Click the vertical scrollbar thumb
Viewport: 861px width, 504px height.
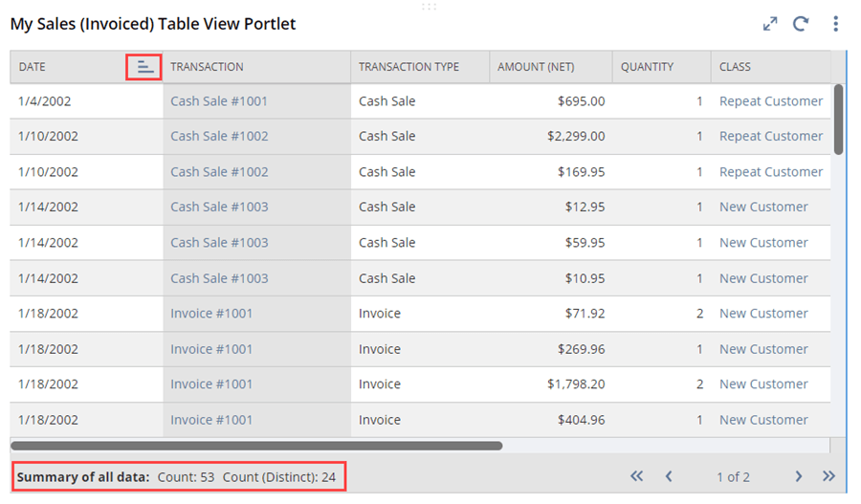[x=838, y=120]
